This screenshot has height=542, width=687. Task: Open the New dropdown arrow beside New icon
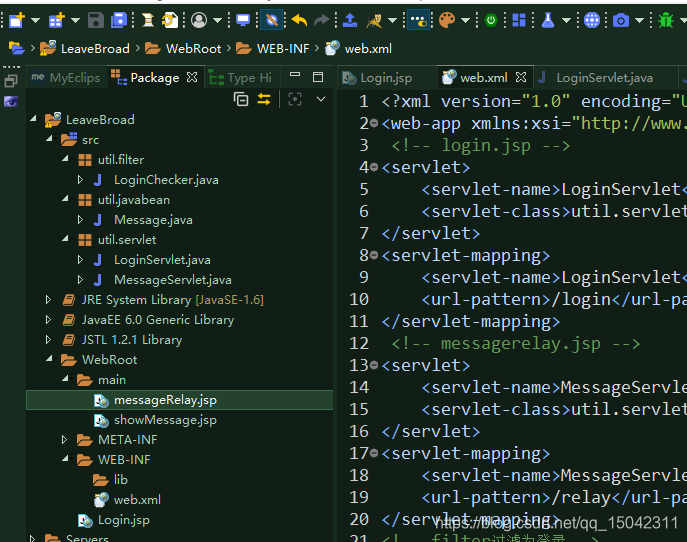click(x=35, y=21)
